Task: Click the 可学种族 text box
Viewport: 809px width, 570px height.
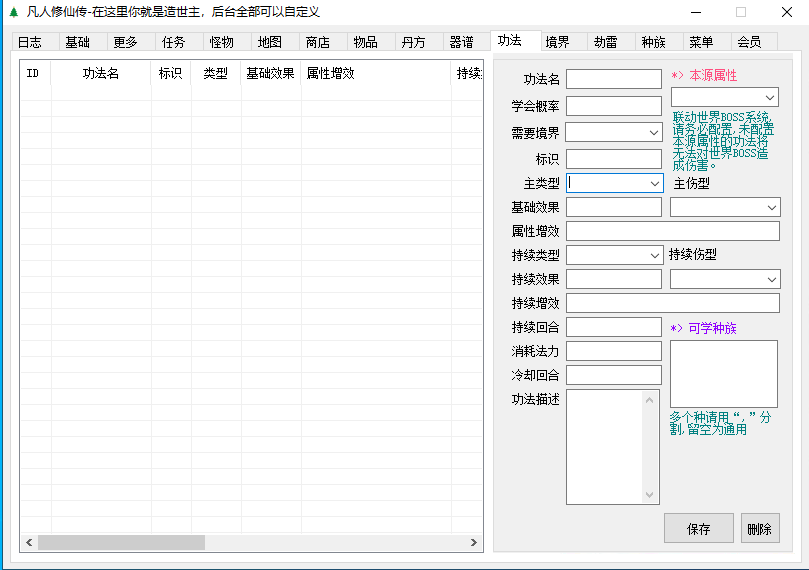Action: click(724, 374)
